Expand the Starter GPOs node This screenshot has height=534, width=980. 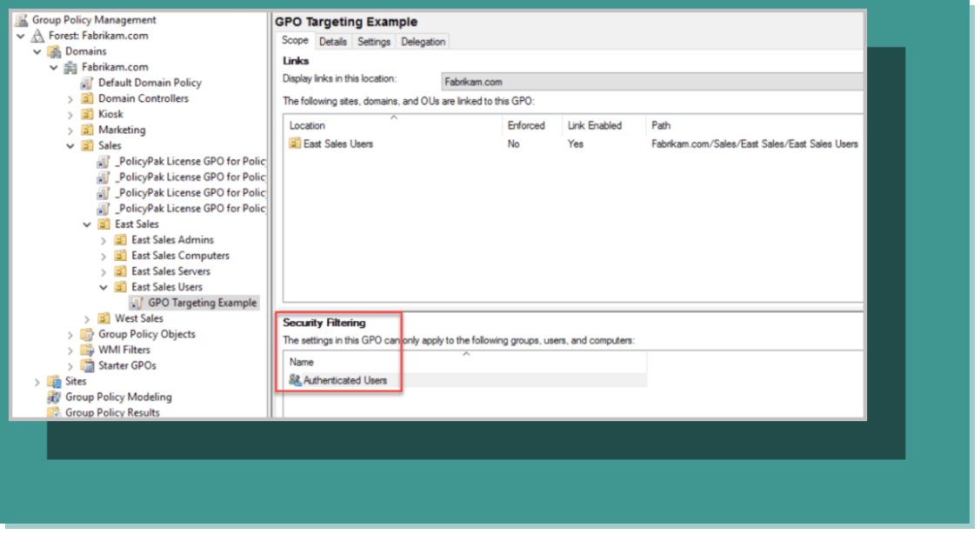(x=70, y=366)
